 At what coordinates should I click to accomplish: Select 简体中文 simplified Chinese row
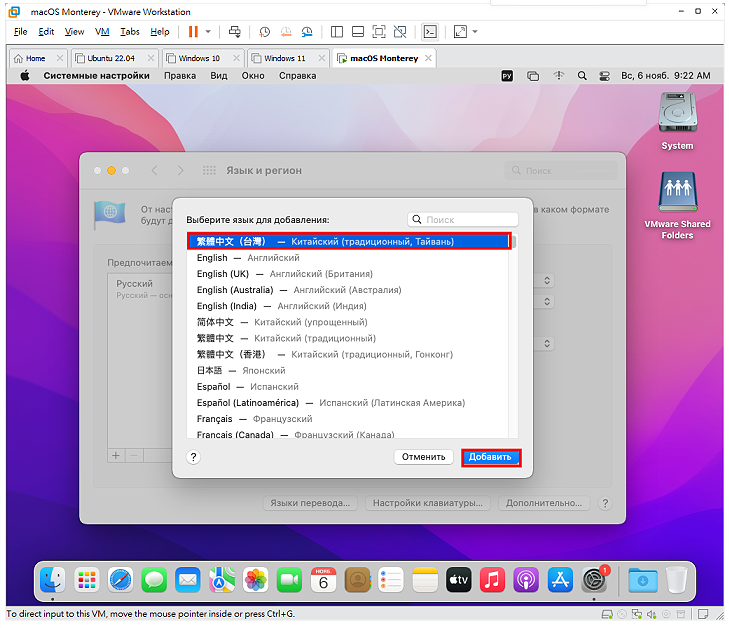coord(348,322)
